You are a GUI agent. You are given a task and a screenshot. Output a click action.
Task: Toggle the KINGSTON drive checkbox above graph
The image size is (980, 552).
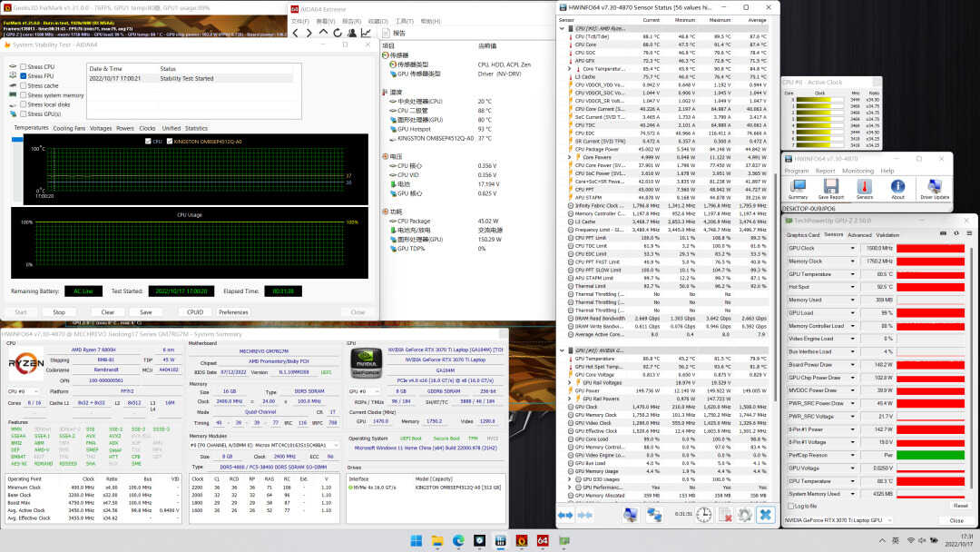tap(170, 142)
